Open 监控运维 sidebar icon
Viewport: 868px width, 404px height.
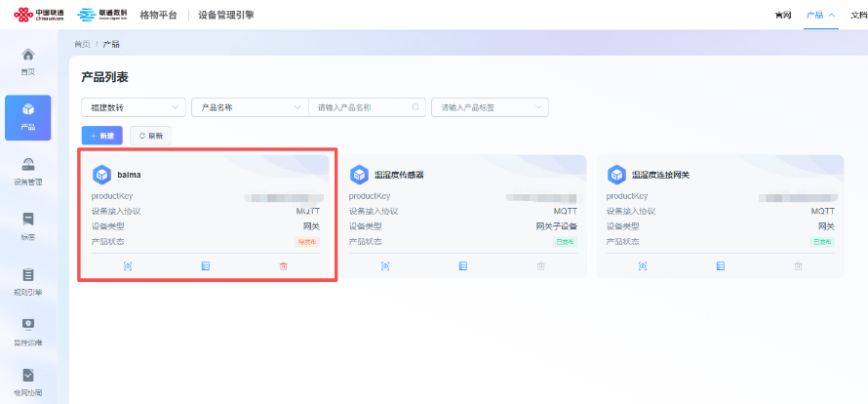point(28,331)
